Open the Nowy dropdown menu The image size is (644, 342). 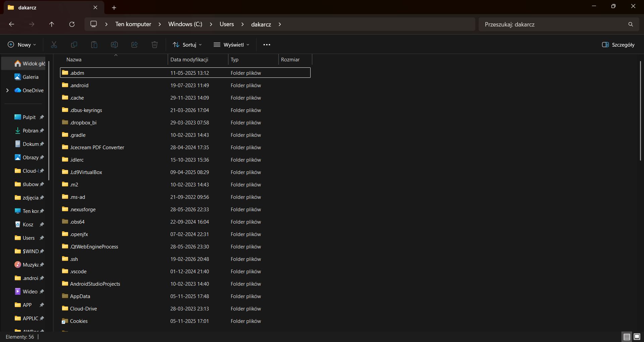tap(22, 45)
